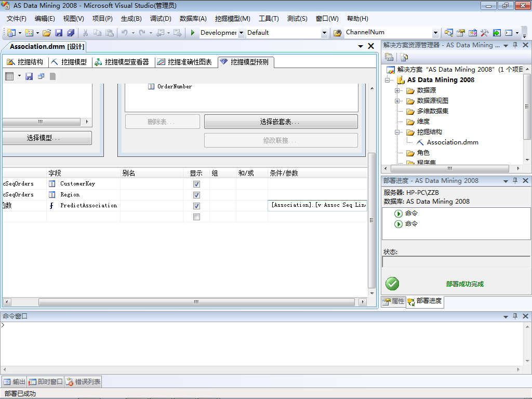Click the Command Window toolbar icon
The height and width of the screenshot is (399, 532).
[x=509, y=33]
